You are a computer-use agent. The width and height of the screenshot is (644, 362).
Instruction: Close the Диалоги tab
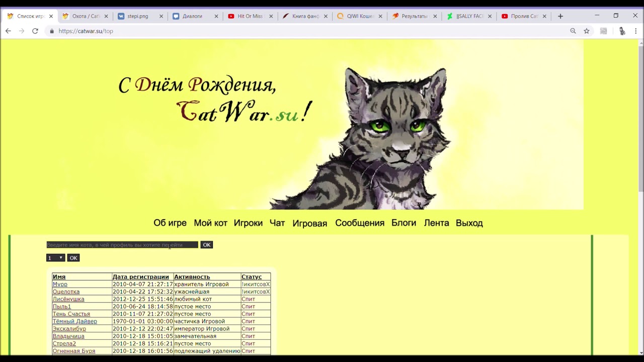(216, 16)
